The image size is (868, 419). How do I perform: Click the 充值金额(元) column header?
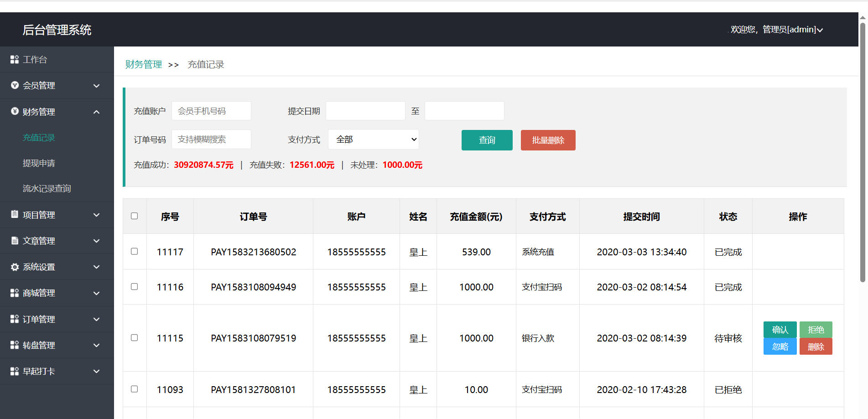[x=476, y=217]
